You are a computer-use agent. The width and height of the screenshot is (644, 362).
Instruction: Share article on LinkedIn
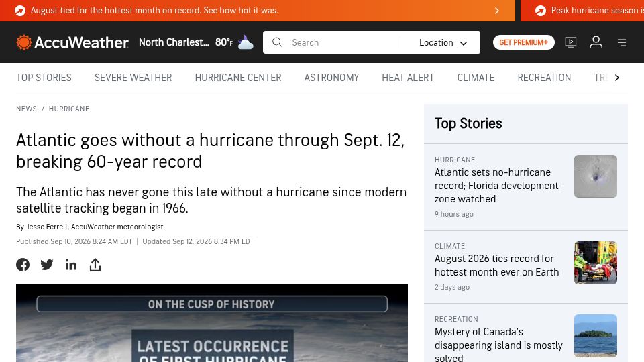click(x=71, y=265)
